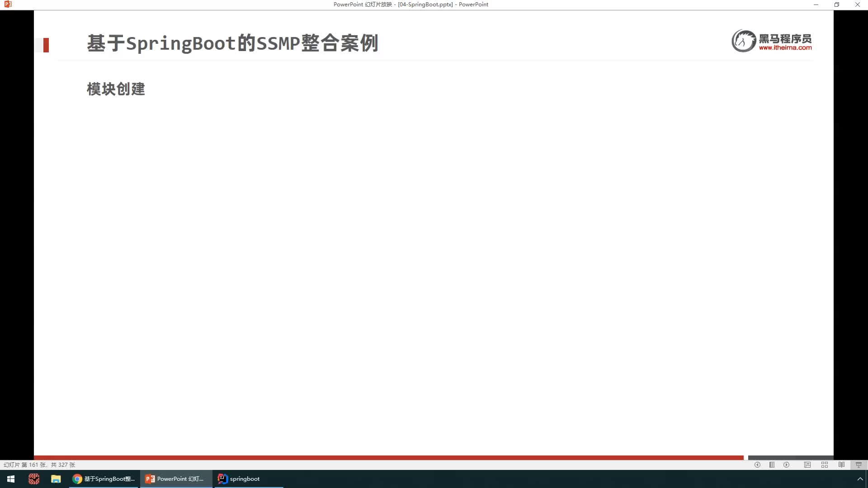This screenshot has width=868, height=488.
Task: Click the www.itheima.com logo text
Action: click(x=785, y=47)
